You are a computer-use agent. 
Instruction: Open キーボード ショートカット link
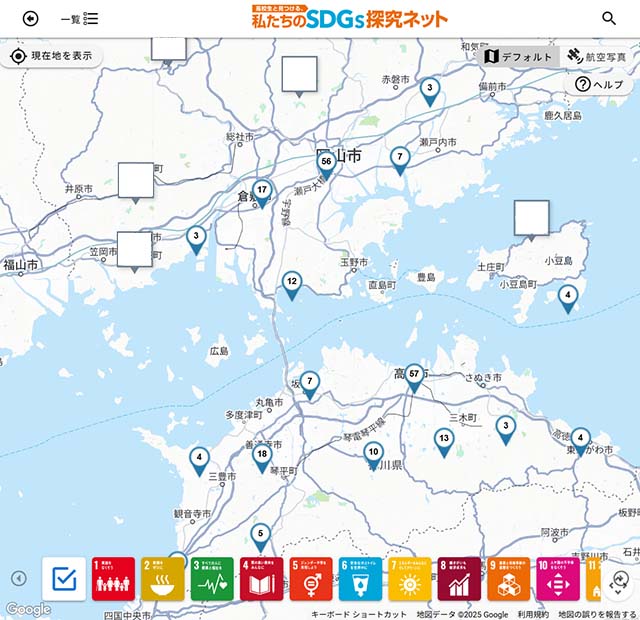tap(359, 614)
